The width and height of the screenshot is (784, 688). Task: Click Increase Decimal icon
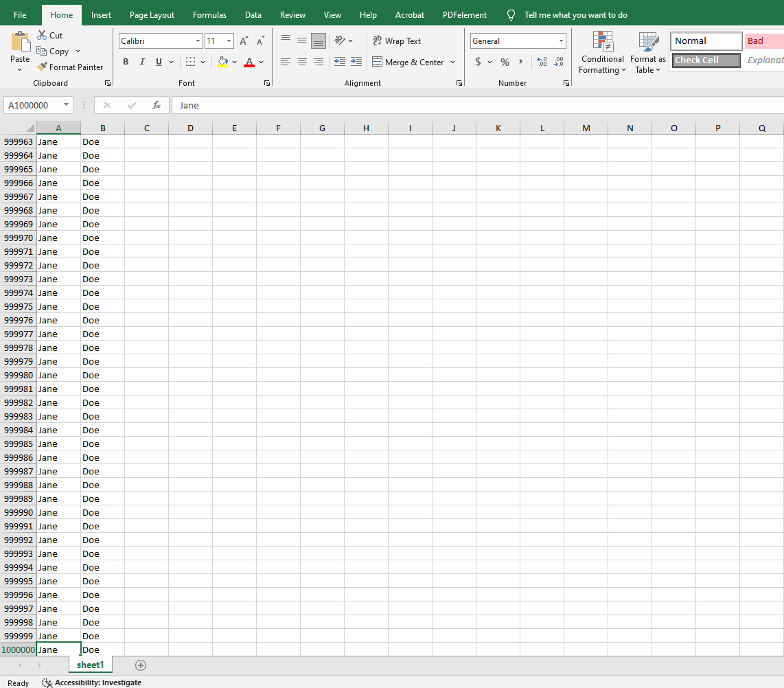542,62
